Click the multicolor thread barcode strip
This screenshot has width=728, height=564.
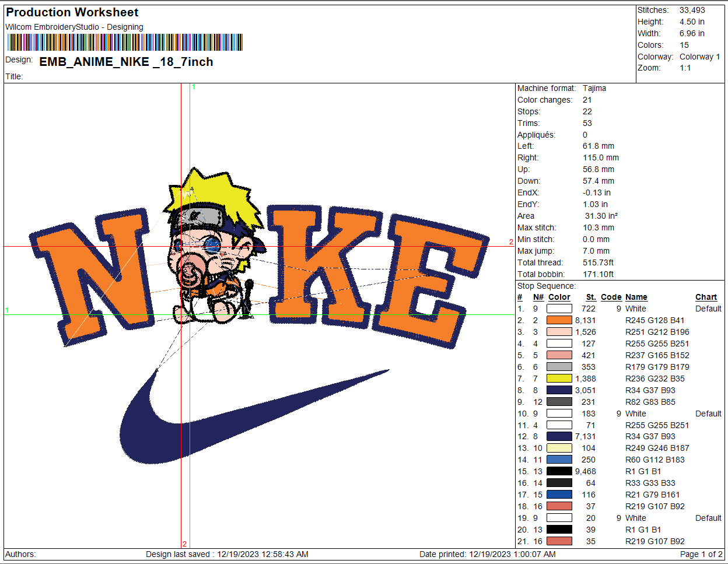[x=125, y=43]
